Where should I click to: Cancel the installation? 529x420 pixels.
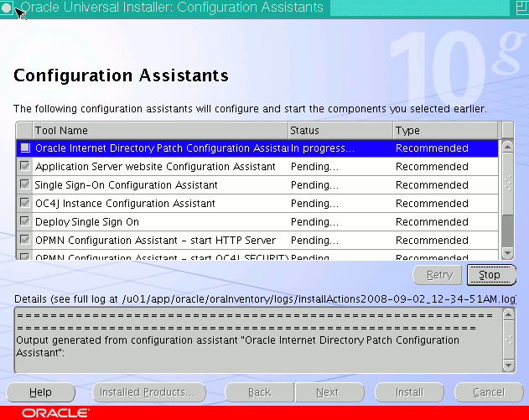489,392
